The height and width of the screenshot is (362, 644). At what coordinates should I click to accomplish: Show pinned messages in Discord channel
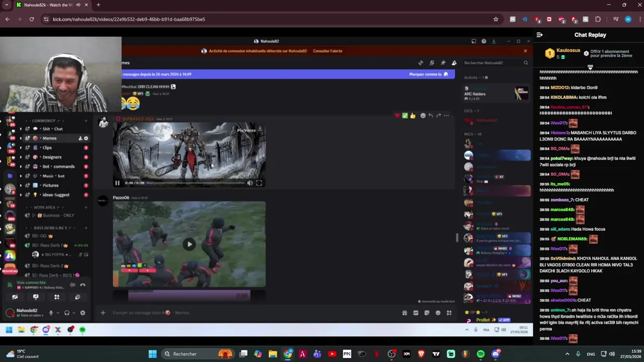pos(443,63)
